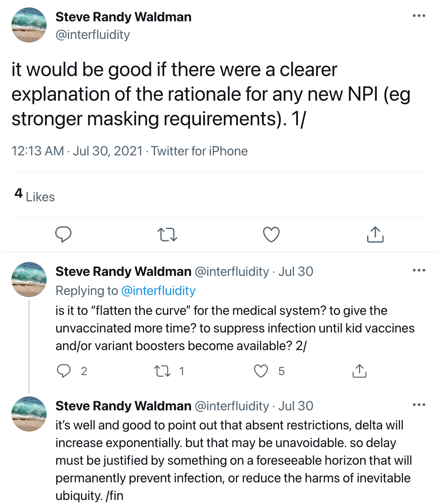Open Steve Randy Waldman name in header
Image resolution: width=438 pixels, height=504 pixels.
coord(123,17)
